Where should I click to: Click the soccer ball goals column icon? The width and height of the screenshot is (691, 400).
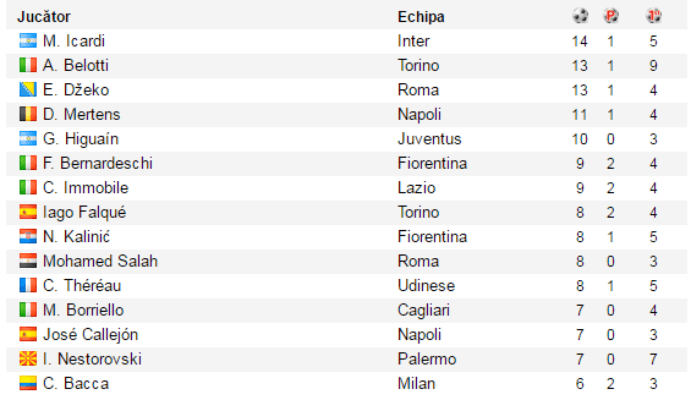point(580,16)
